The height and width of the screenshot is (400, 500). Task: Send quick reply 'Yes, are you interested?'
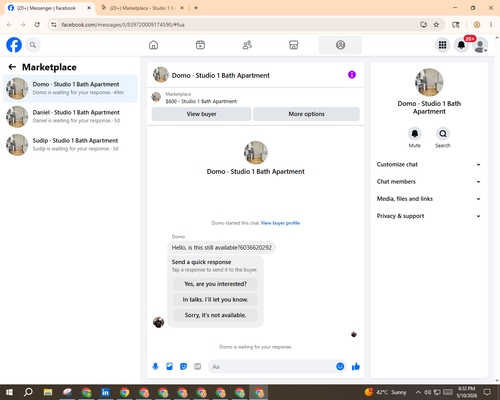click(215, 284)
